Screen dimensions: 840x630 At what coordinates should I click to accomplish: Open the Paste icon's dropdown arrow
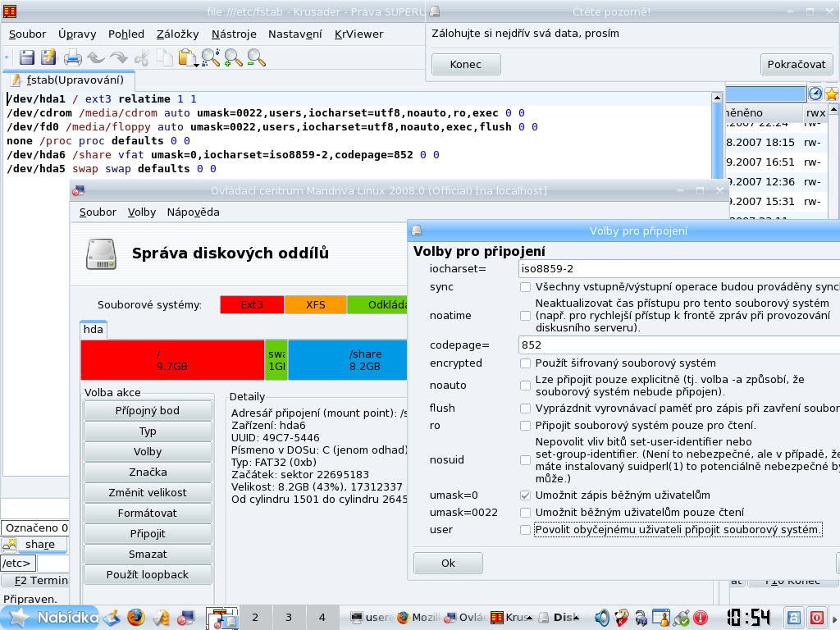[x=197, y=65]
